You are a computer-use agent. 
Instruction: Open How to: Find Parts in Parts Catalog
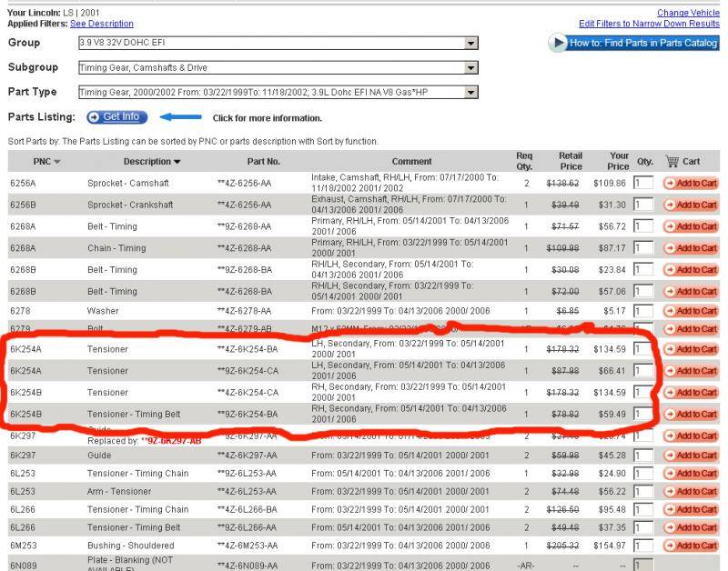633,43
